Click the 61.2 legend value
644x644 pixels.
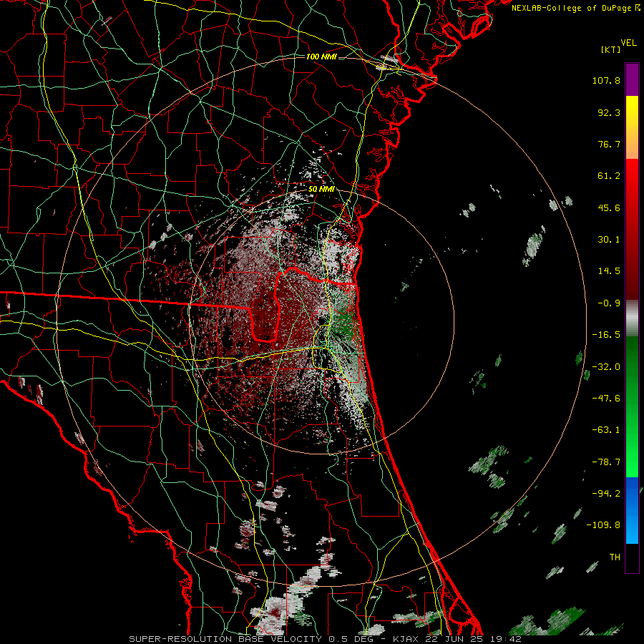pyautogui.click(x=609, y=176)
